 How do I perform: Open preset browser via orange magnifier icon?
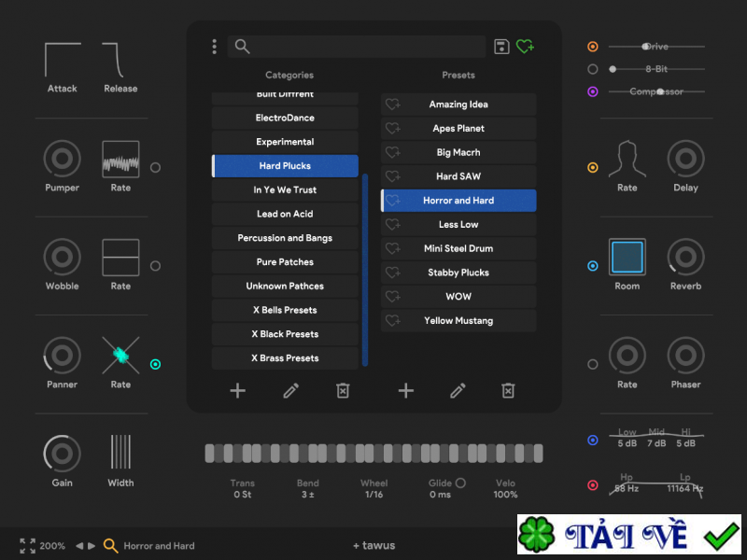[x=110, y=546]
